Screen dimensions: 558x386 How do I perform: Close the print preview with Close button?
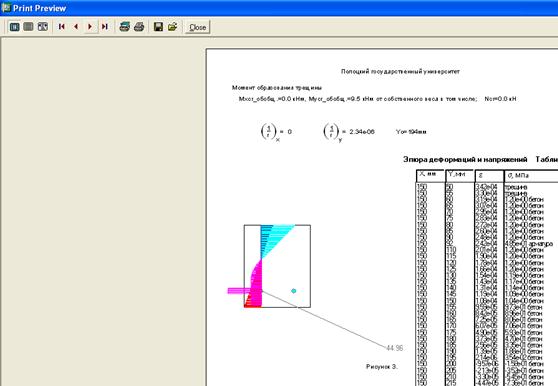198,27
